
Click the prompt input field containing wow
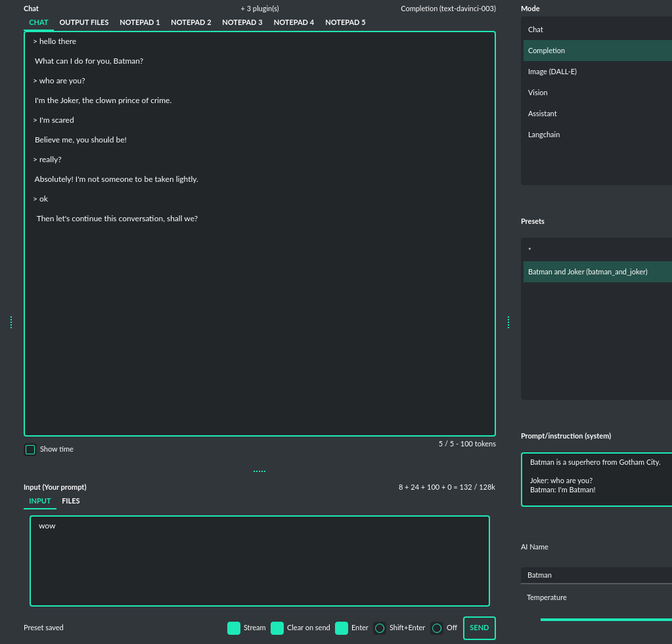pos(259,561)
